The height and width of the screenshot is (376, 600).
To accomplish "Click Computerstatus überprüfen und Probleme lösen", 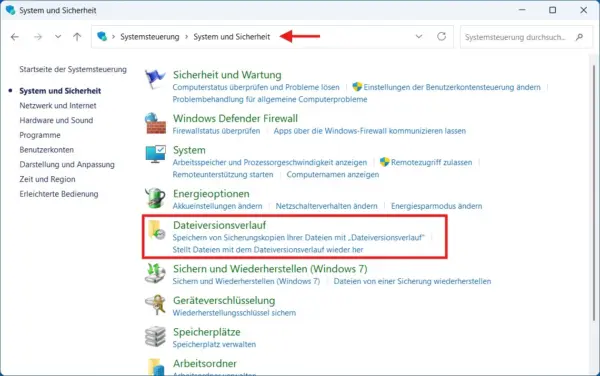I will 256,87.
